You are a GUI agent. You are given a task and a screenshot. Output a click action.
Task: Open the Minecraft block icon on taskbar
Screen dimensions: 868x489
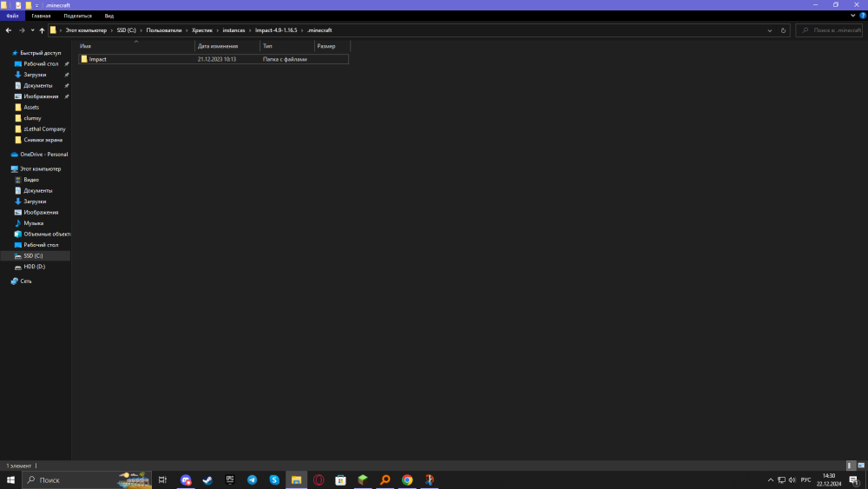[x=363, y=480]
